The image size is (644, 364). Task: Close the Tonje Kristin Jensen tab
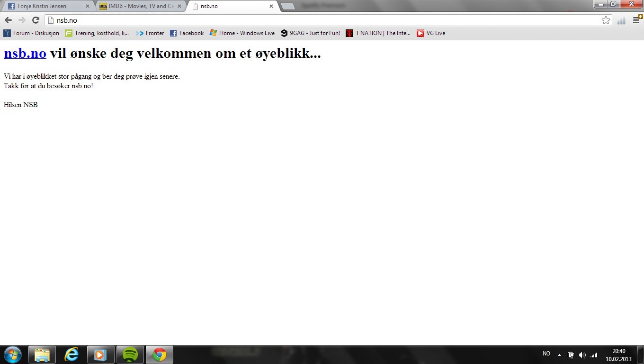[x=87, y=6]
